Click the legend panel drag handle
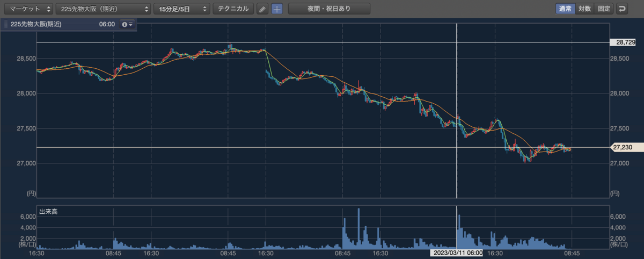The width and height of the screenshot is (644, 259). coord(5,25)
